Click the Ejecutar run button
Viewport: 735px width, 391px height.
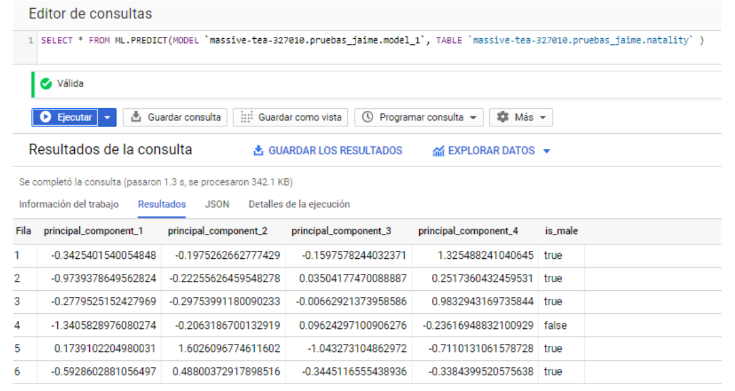pyautogui.click(x=65, y=117)
